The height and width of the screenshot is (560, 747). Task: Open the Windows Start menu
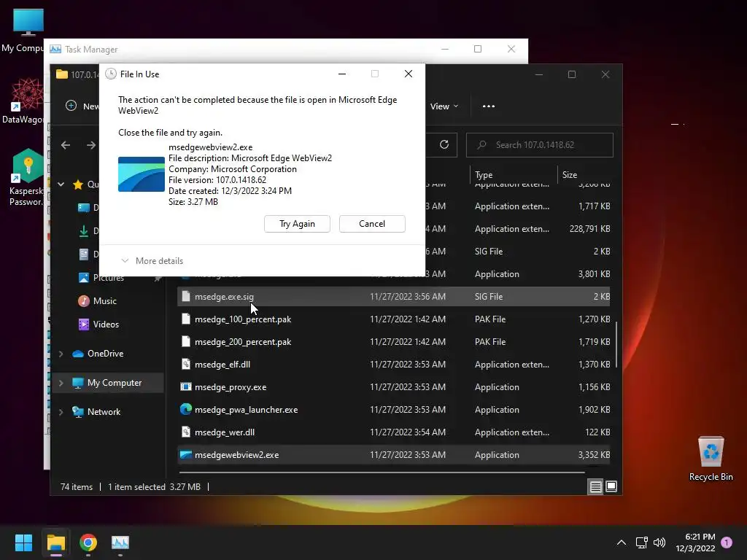(x=23, y=542)
